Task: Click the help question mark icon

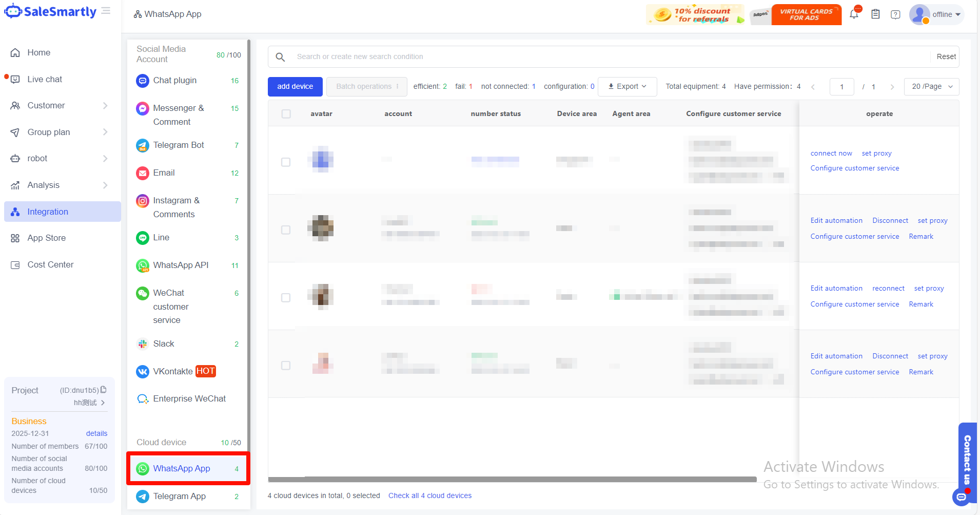Action: tap(895, 14)
